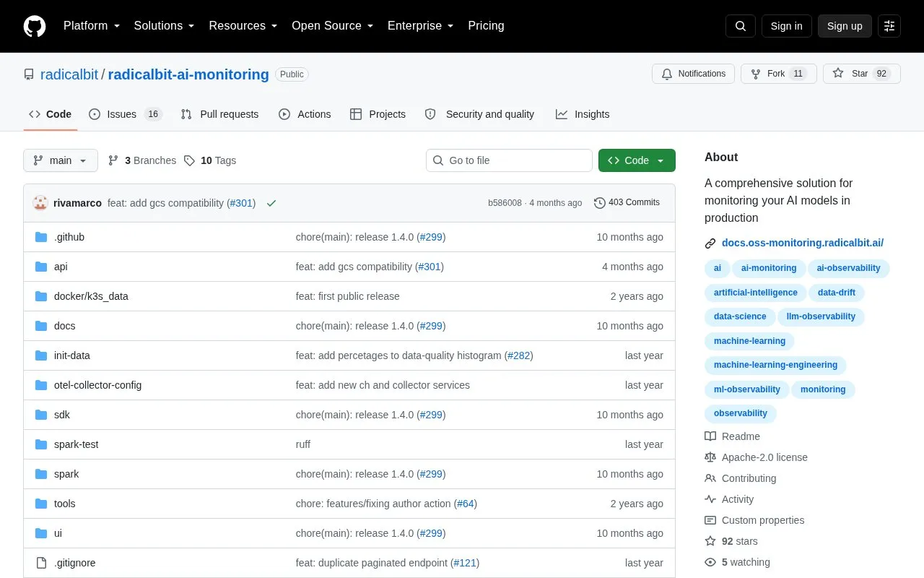924x578 pixels.
Task: Open the Pricing link
Action: tap(486, 26)
